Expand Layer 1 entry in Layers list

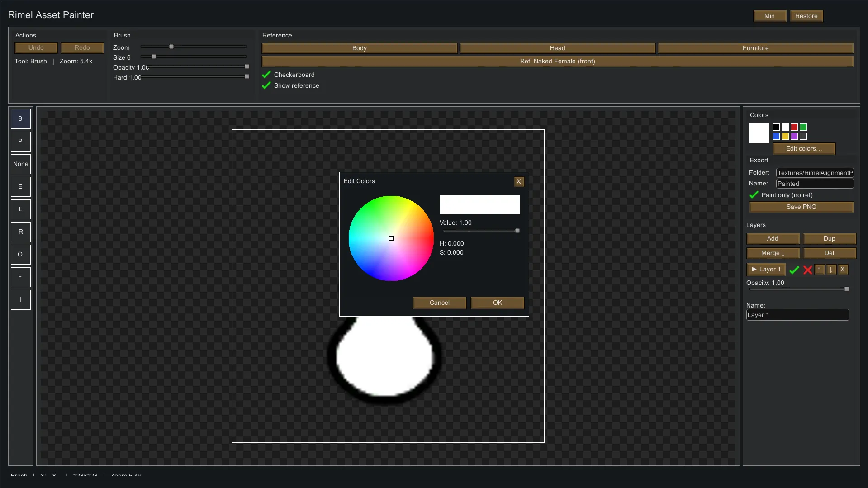coord(766,270)
